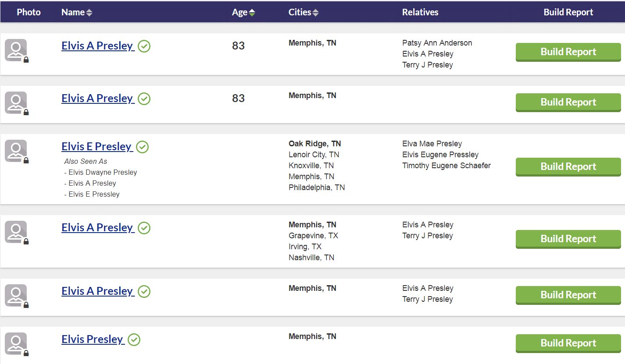Click the locked photo icon in the second row
This screenshot has width=625, height=364.
point(16,103)
